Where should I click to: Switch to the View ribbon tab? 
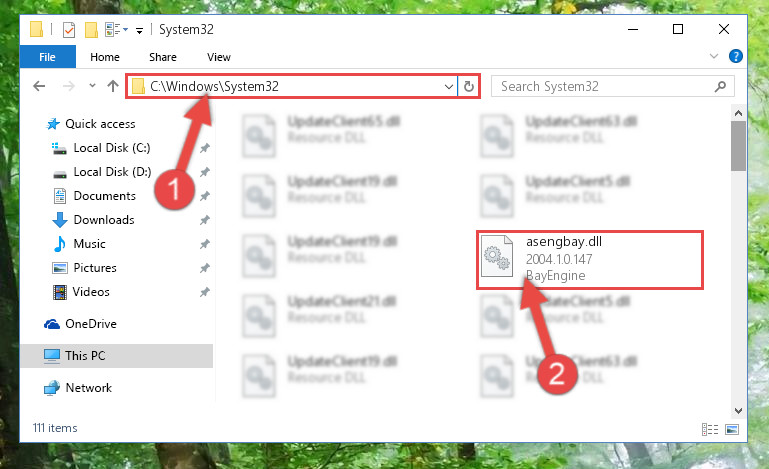click(219, 57)
